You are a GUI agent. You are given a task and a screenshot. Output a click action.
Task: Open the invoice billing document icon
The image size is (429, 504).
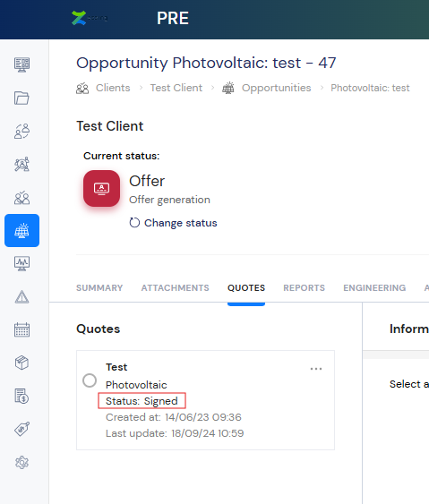[21, 396]
